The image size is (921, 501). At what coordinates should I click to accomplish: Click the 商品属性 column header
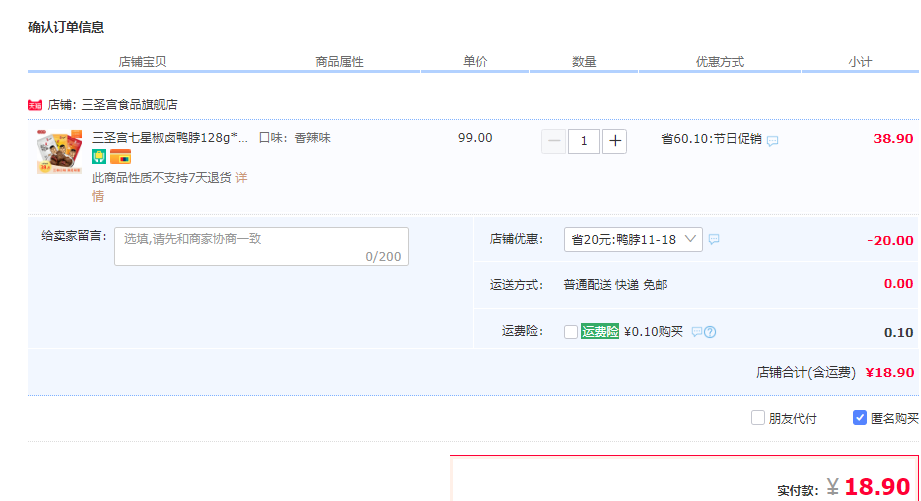(x=340, y=62)
